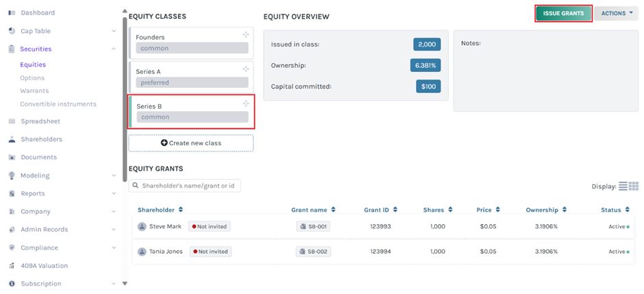Click the search magnifier icon in Equity Grants
Image resolution: width=644 pixels, height=294 pixels.
tap(136, 186)
